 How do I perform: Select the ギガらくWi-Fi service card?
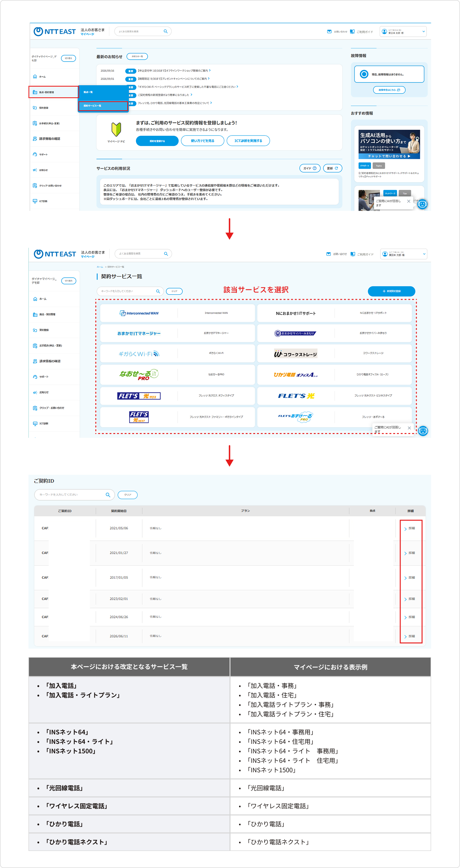[177, 353]
